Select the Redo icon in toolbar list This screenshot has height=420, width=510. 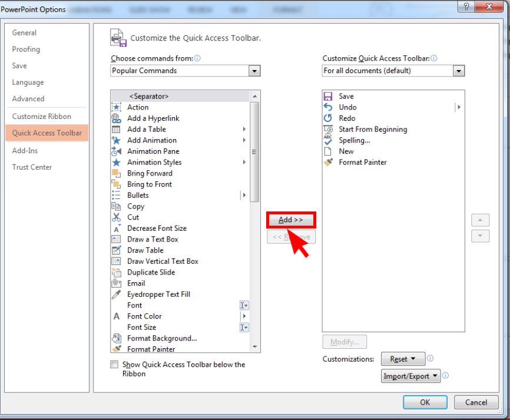point(328,118)
